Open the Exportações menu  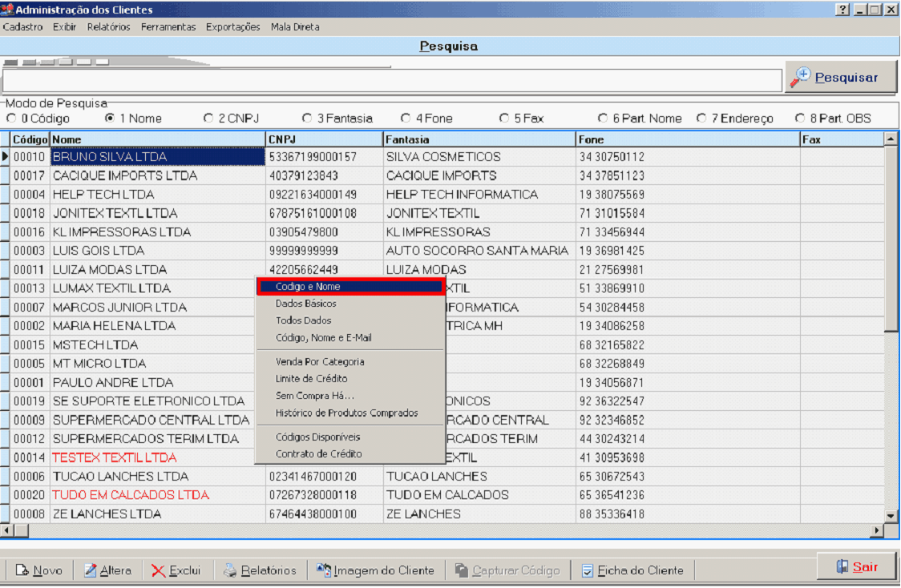pos(232,26)
